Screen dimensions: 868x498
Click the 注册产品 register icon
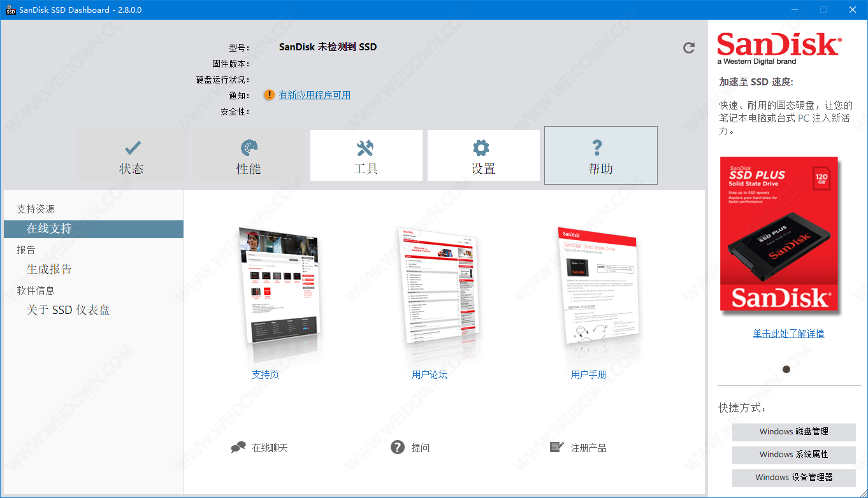click(x=556, y=448)
